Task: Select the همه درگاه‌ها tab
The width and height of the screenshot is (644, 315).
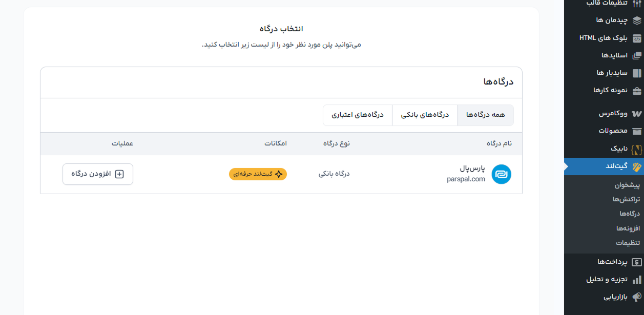Action: point(485,115)
